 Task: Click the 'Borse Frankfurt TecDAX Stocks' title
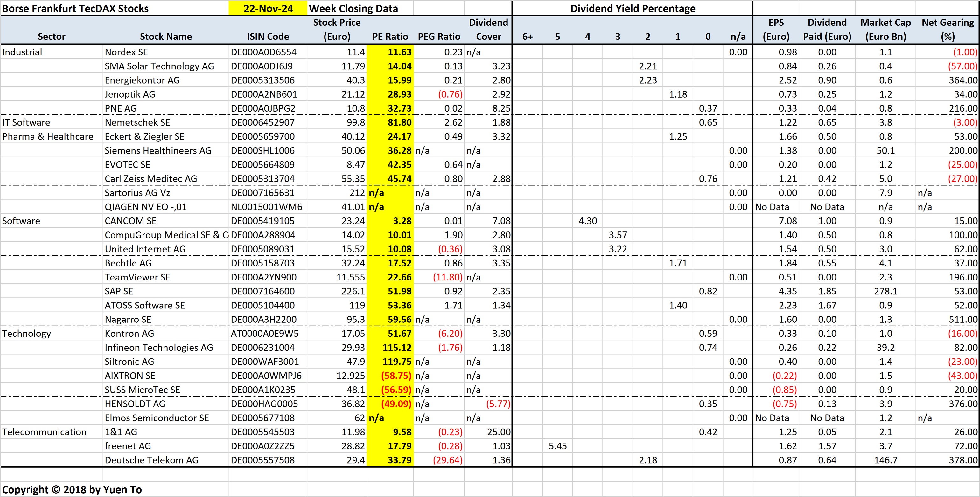pos(75,8)
